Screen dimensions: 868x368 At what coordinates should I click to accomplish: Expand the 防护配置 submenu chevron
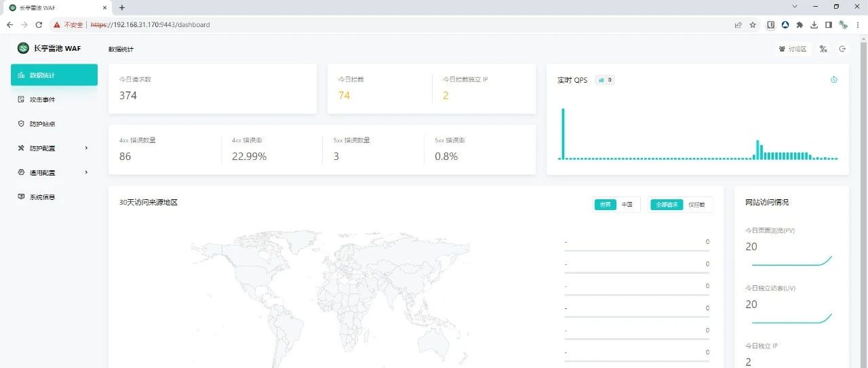[x=86, y=148]
